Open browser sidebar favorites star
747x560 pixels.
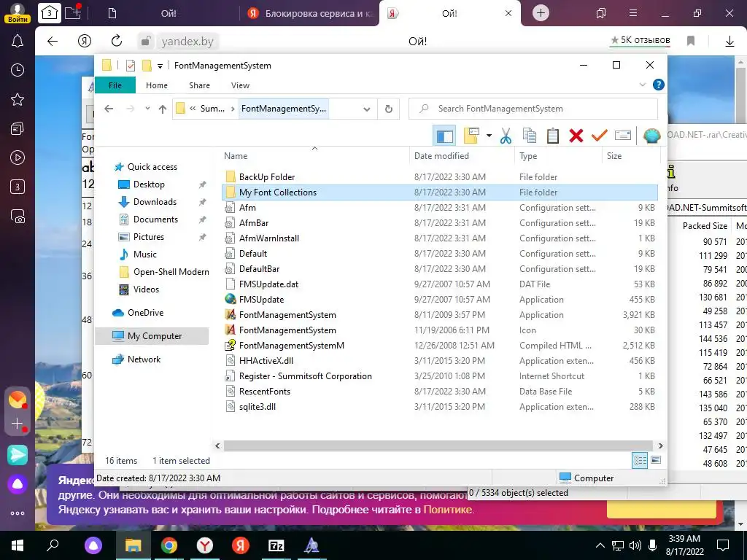pos(18,99)
